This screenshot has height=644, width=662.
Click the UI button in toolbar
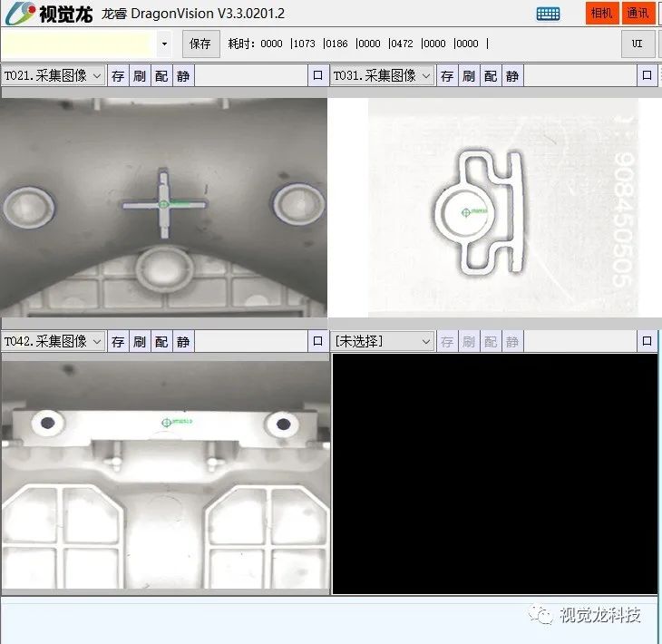click(638, 44)
